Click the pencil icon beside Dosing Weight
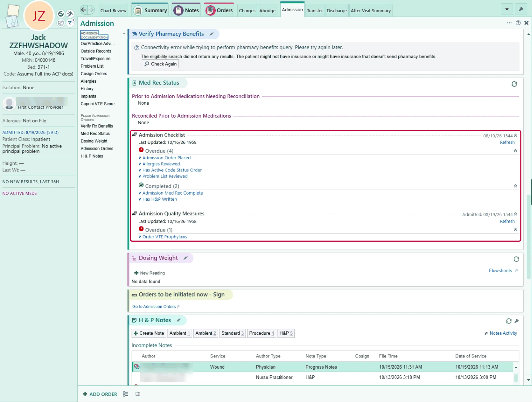The image size is (532, 402). pos(185,258)
